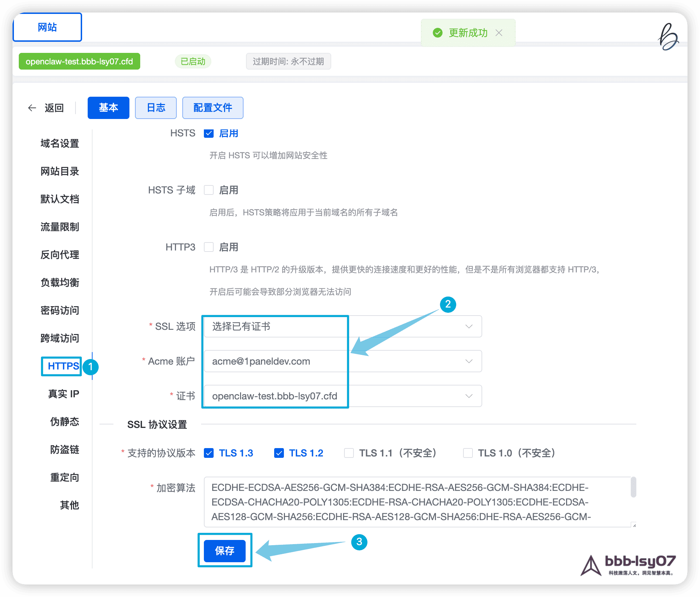Click the cursive b logo top right
The image size is (700, 597).
click(x=668, y=37)
